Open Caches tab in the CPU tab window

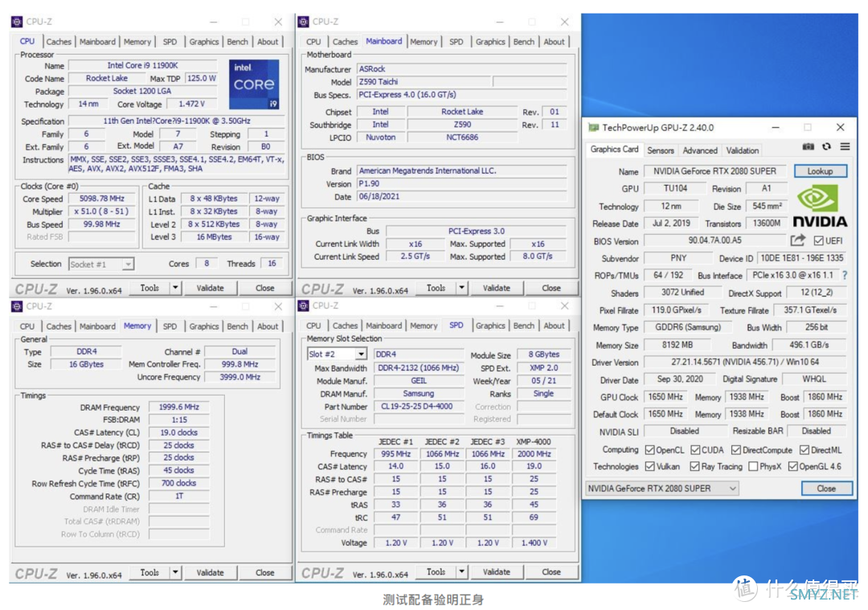coord(59,42)
